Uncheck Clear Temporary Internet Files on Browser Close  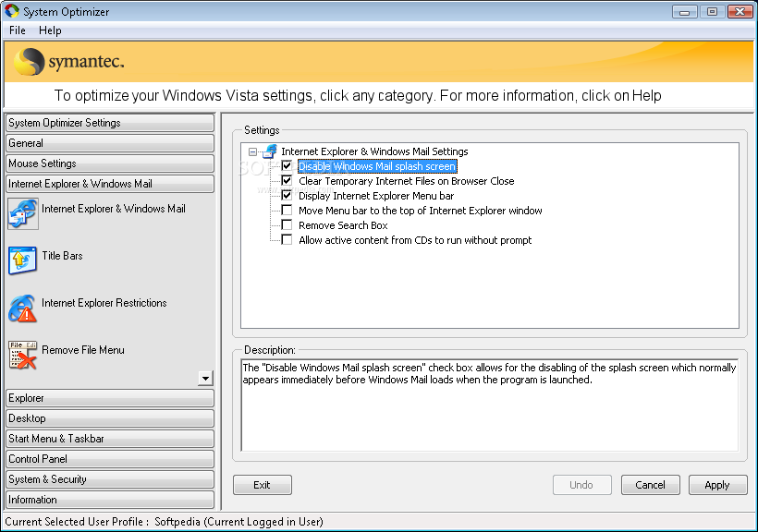(287, 181)
